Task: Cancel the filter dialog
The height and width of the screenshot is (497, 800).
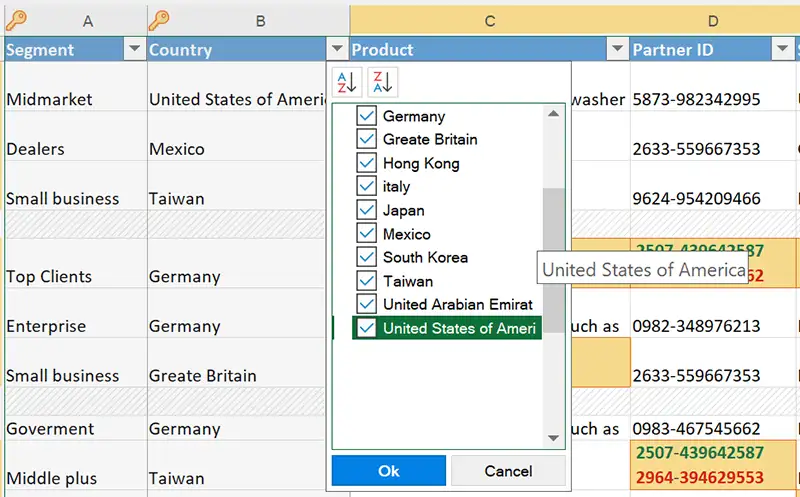Action: click(508, 470)
